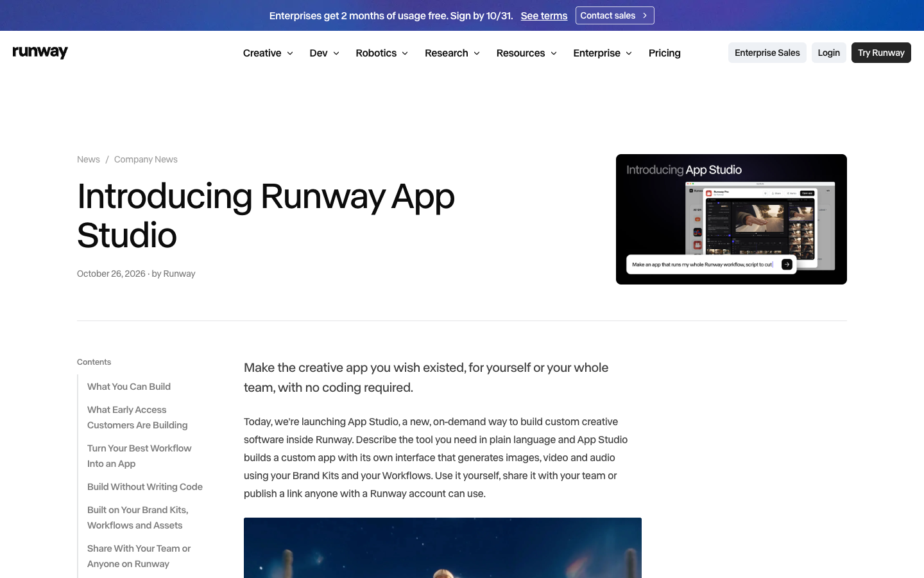The width and height of the screenshot is (924, 578).
Task: Open the Dev dropdown menu
Action: pyautogui.click(x=324, y=53)
